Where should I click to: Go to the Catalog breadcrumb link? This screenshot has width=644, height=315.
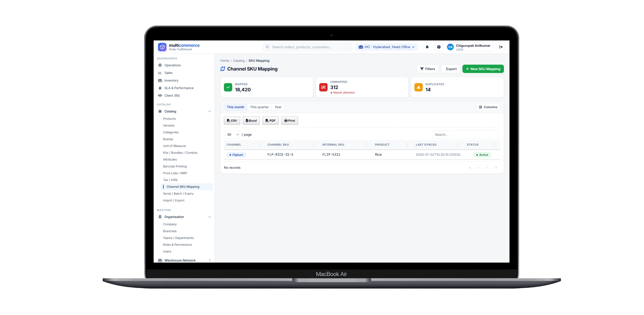point(239,61)
